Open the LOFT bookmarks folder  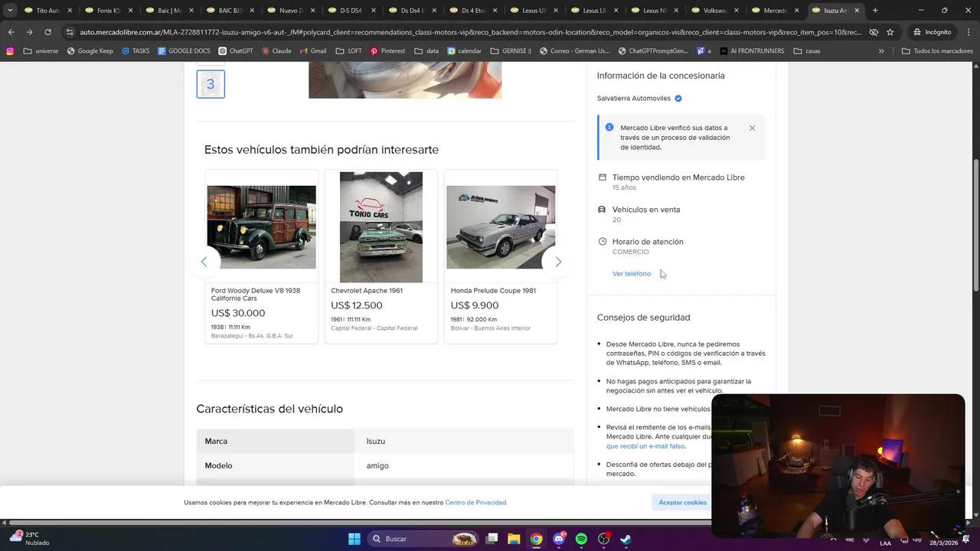coord(348,51)
